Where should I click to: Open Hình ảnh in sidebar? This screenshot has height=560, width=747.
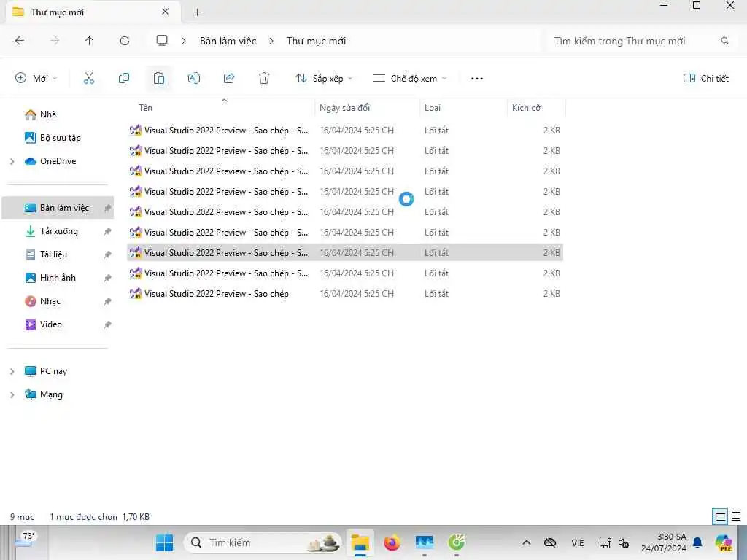point(58,278)
